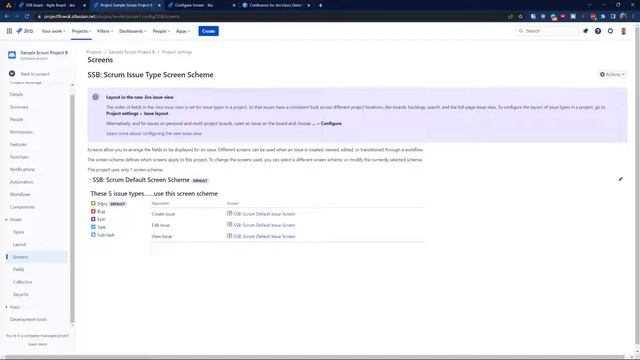The height and width of the screenshot is (360, 640).
Task: Open Layout under Issues in sidebar
Action: coord(19,244)
